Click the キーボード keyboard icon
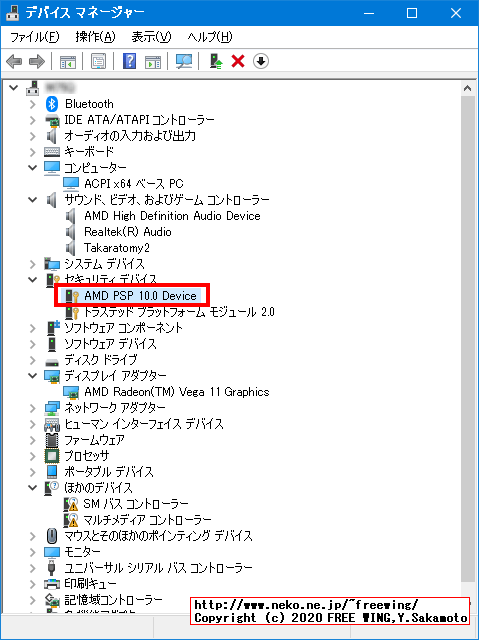479x640 pixels. 52,152
